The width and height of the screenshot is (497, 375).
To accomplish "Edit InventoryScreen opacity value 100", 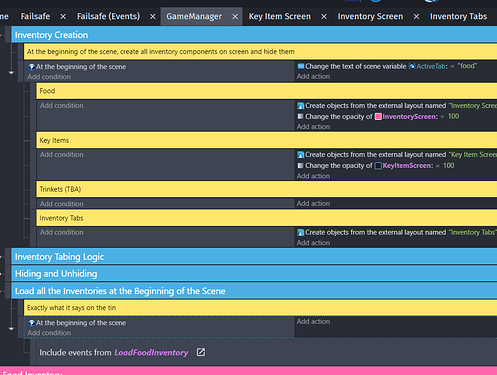I will click(x=453, y=116).
